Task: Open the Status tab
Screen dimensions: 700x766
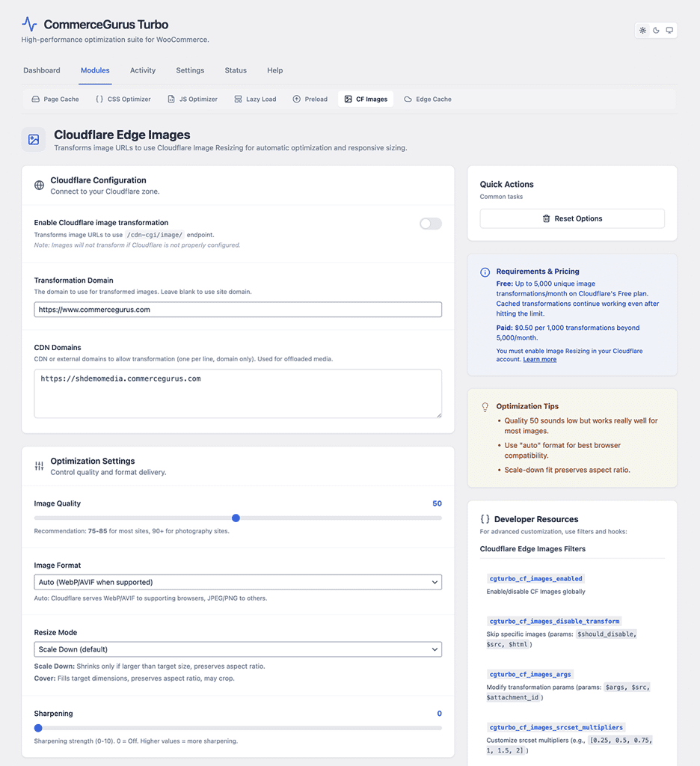Action: tap(236, 70)
